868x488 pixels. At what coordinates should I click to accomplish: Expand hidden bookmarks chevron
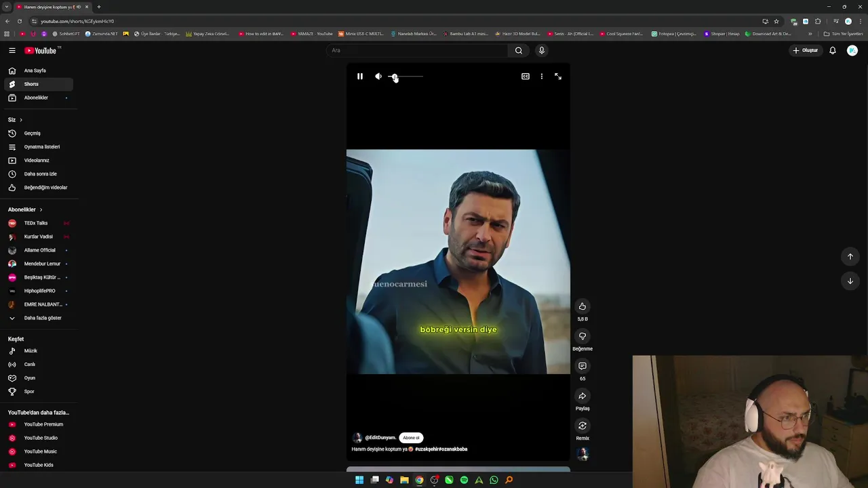tap(810, 33)
